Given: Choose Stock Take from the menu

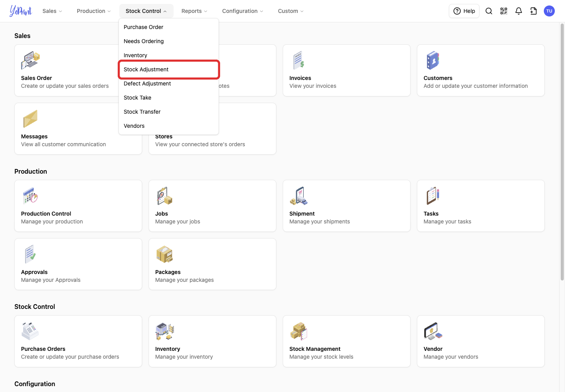Looking at the screenshot, I should 169,98.
